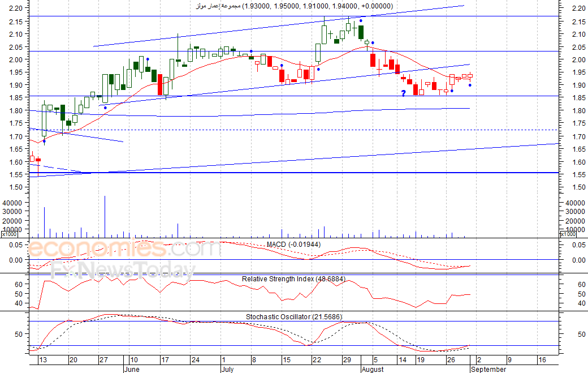Click the x1000 volume multiplier on right axis
The image size is (588, 373).
[x=568, y=234]
